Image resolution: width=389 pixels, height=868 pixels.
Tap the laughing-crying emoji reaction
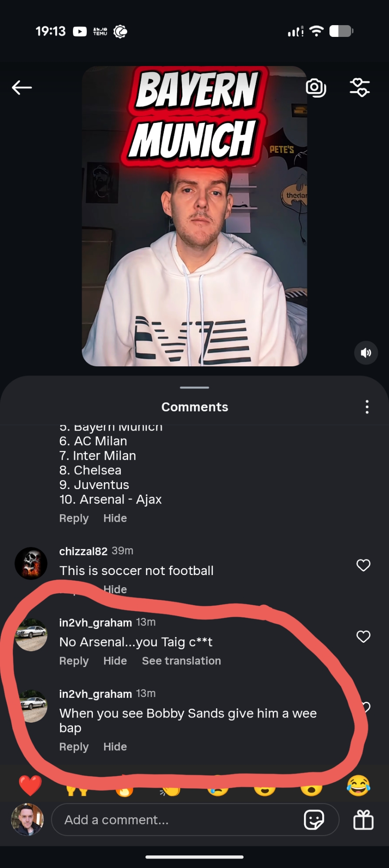(358, 786)
